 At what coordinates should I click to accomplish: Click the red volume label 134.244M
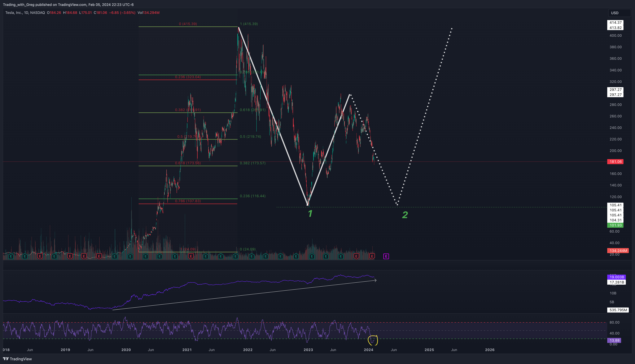click(x=618, y=250)
